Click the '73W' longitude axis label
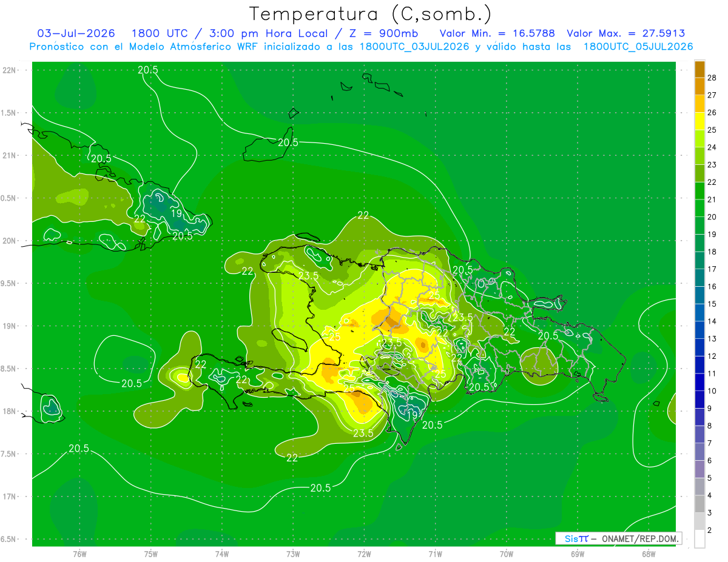The height and width of the screenshot is (562, 728). (x=293, y=554)
